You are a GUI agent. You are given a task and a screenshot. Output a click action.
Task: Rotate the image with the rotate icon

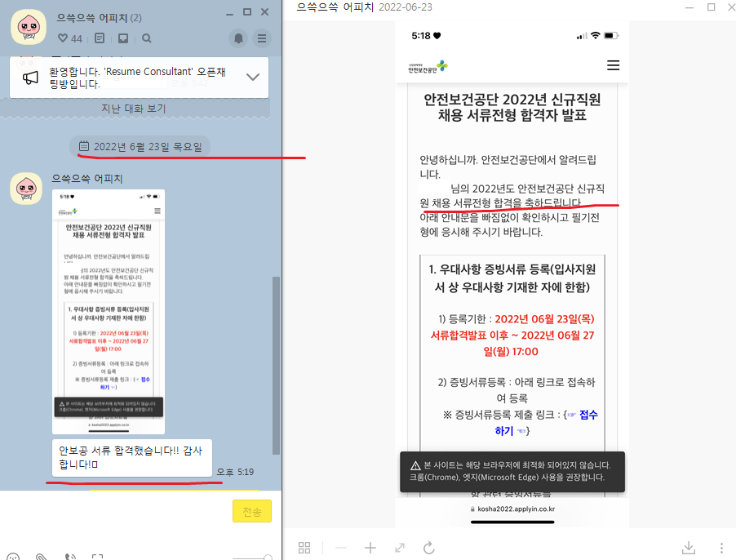[429, 548]
